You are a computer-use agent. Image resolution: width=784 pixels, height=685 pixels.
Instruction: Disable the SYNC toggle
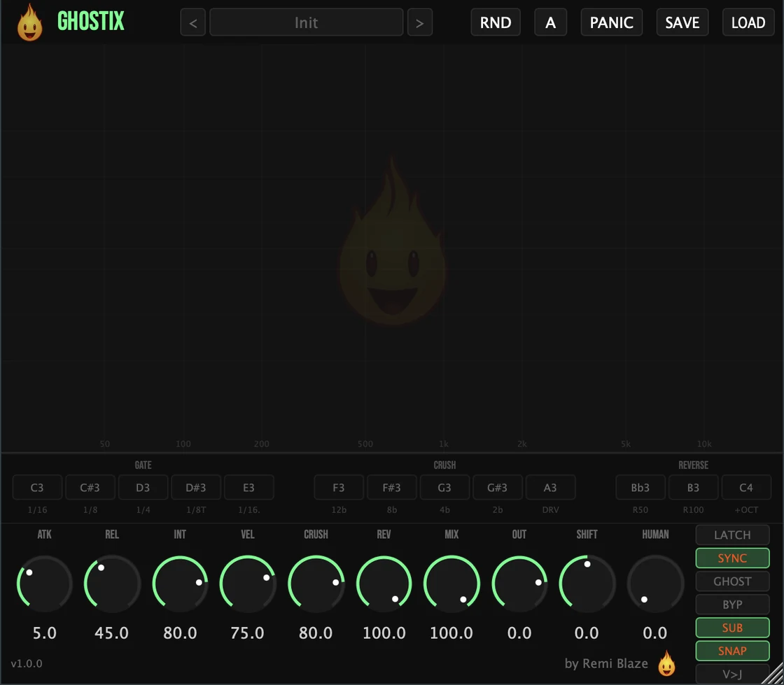(x=732, y=558)
